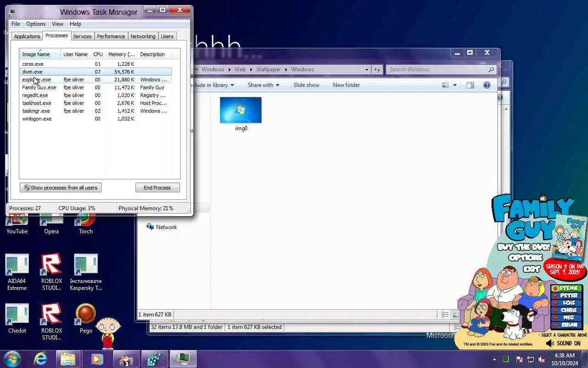
Task: Select the ROBLOX Studio icon beside Chedot
Action: pos(51,322)
